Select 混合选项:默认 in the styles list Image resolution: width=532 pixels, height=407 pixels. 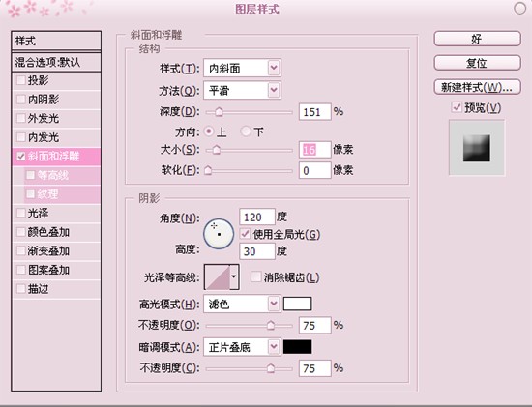point(56,62)
